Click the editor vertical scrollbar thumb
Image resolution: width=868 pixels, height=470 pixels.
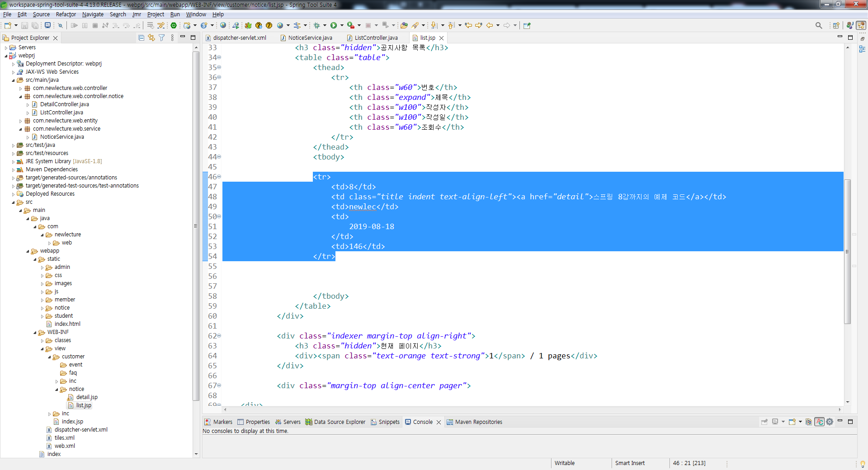click(847, 251)
